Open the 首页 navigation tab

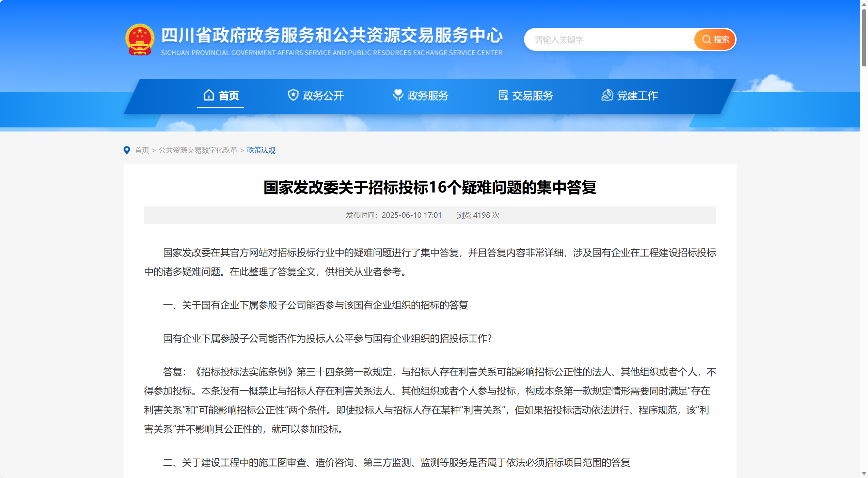(x=221, y=96)
